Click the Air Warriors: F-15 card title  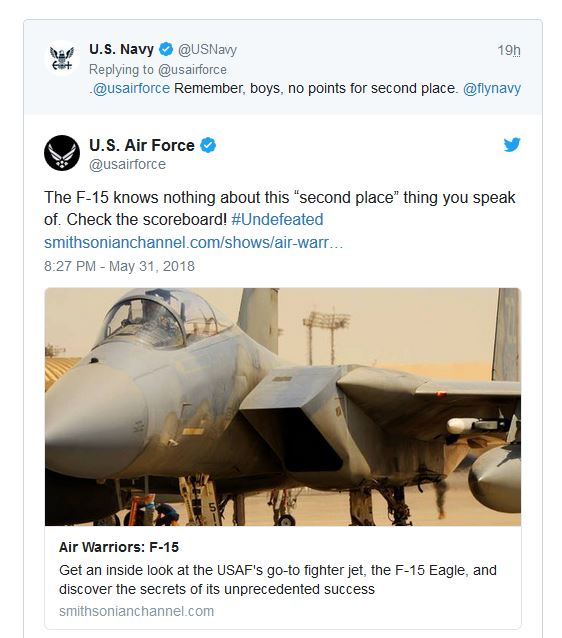pos(119,547)
